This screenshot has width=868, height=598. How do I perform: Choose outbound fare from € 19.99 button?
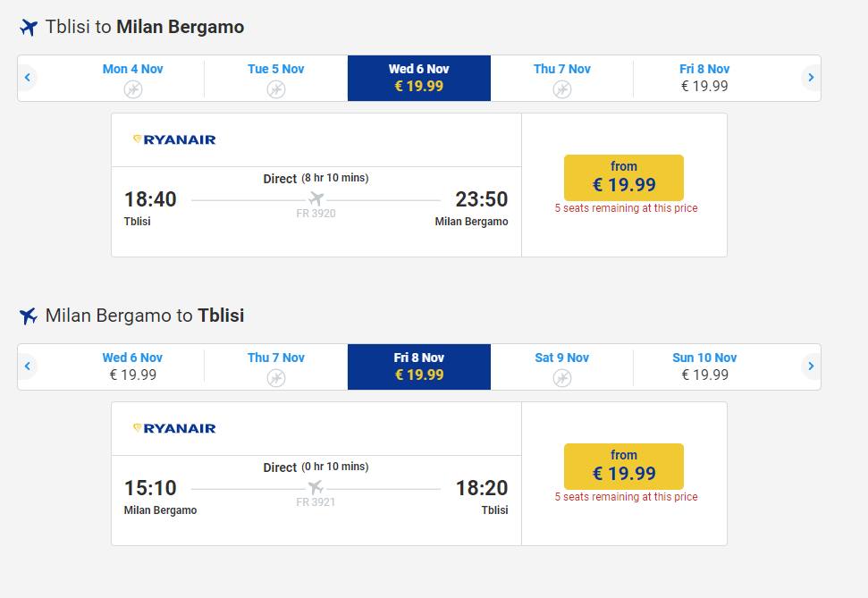tap(624, 178)
